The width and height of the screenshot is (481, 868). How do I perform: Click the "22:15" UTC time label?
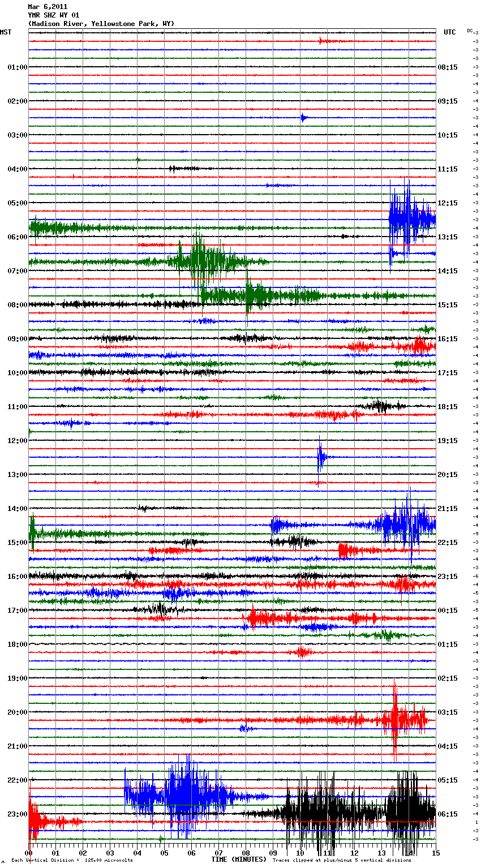point(448,543)
